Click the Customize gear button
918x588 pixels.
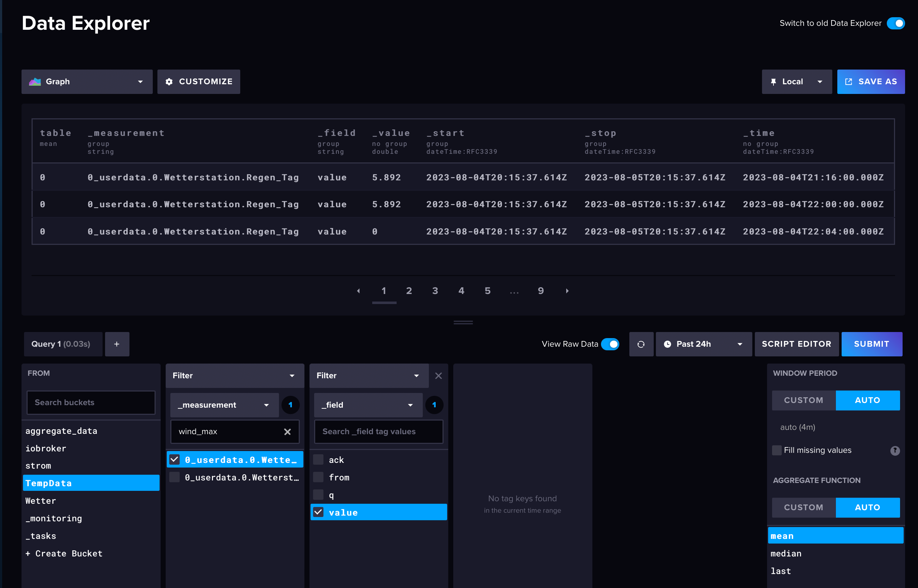(199, 82)
